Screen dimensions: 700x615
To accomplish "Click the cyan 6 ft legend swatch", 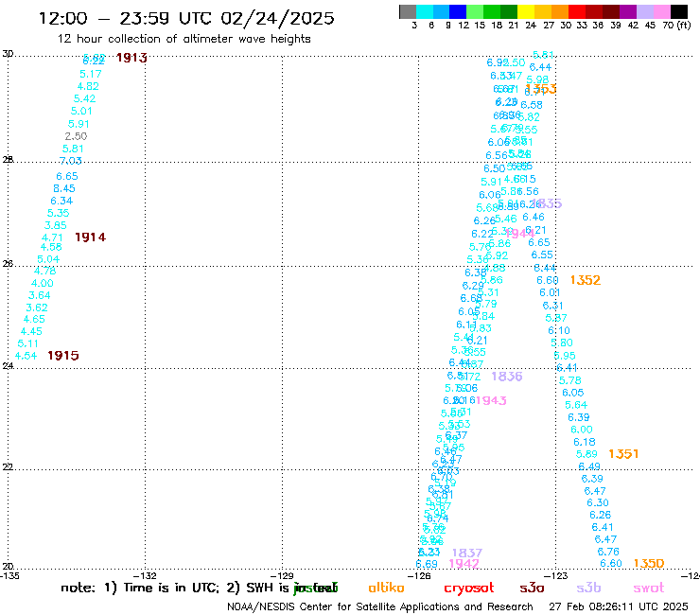I will [424, 11].
